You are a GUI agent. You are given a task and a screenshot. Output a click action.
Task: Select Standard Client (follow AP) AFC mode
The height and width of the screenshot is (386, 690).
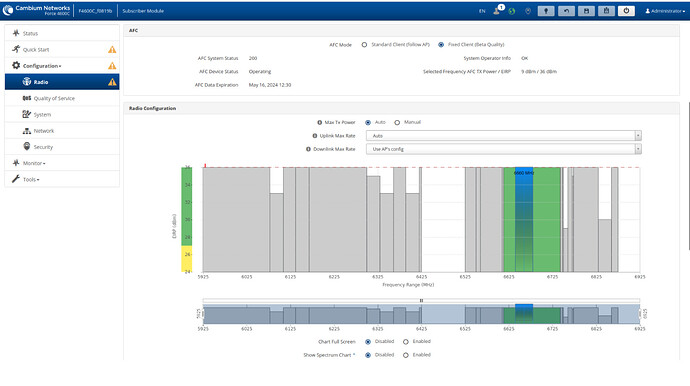(x=364, y=45)
